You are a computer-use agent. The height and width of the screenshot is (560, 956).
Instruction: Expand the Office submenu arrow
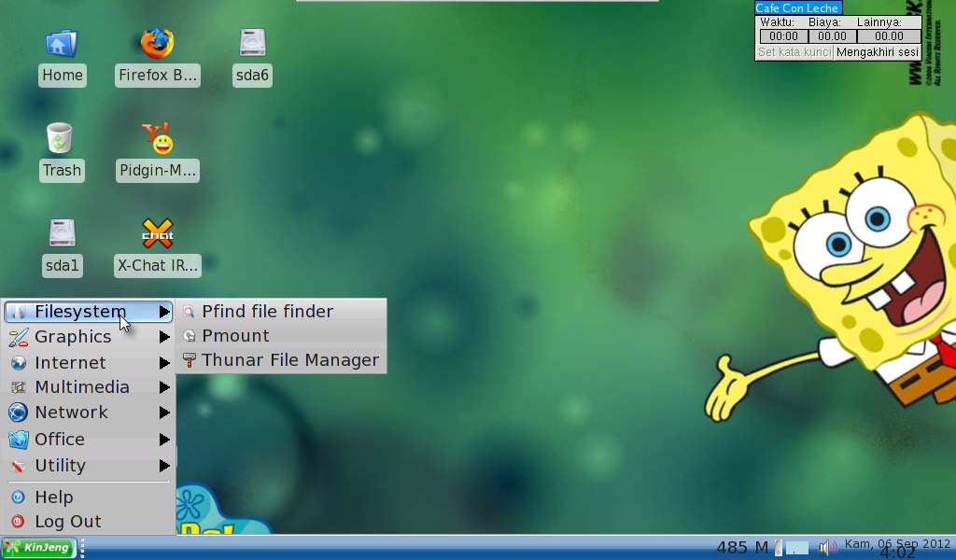pyautogui.click(x=164, y=440)
